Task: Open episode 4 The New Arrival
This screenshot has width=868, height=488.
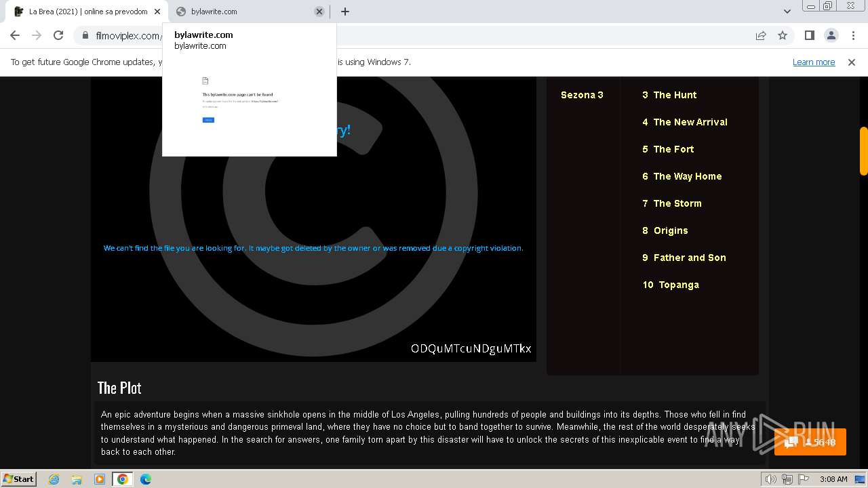Action: (685, 122)
